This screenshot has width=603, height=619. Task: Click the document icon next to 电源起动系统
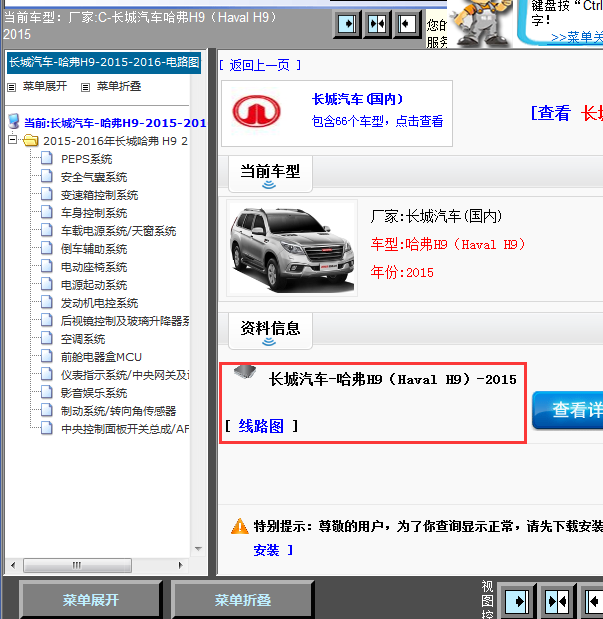coord(47,284)
